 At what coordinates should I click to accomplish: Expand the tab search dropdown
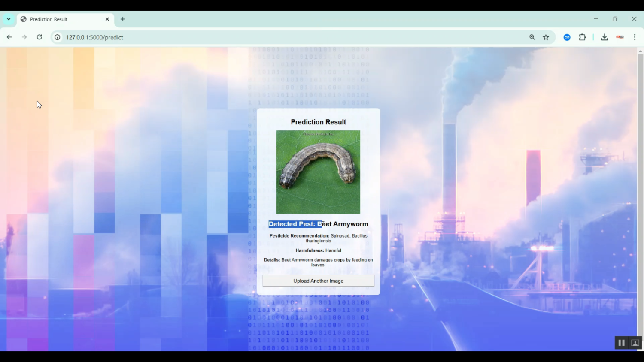click(9, 19)
